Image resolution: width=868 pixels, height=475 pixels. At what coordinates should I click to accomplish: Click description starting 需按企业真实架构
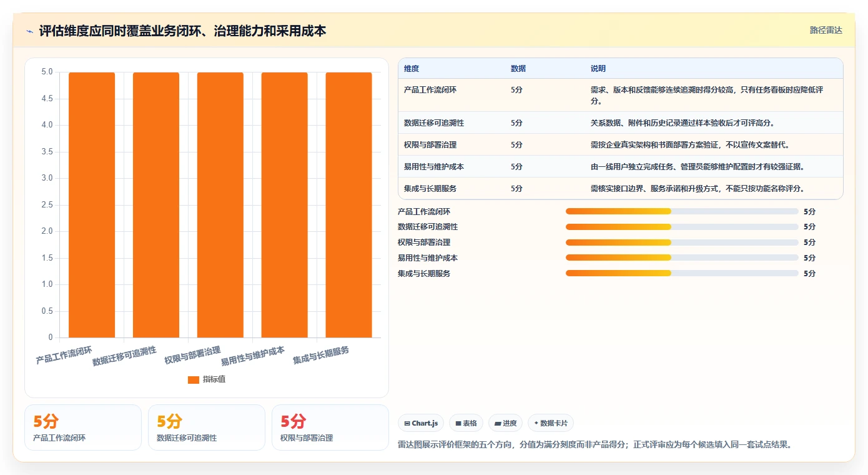(690, 145)
